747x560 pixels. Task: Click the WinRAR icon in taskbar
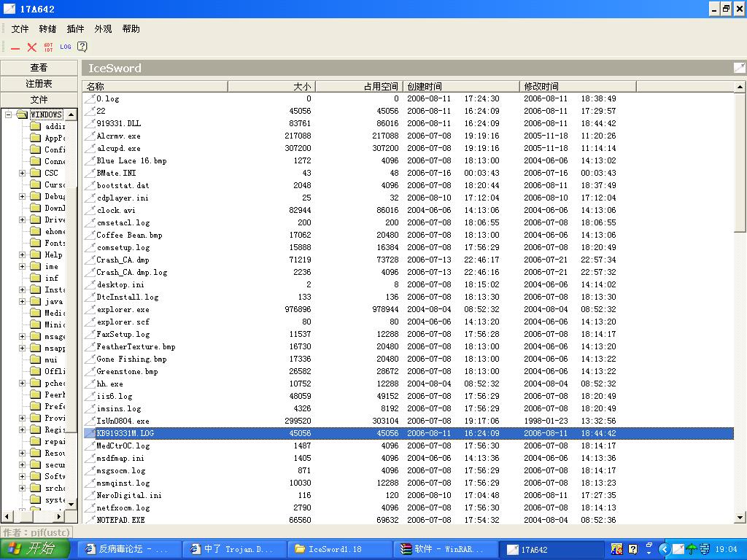click(407, 549)
